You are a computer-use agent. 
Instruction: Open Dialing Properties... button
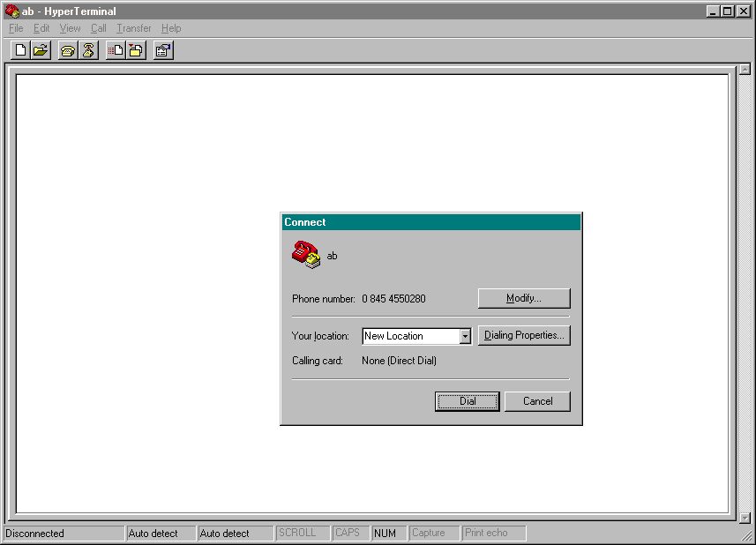[x=524, y=335]
